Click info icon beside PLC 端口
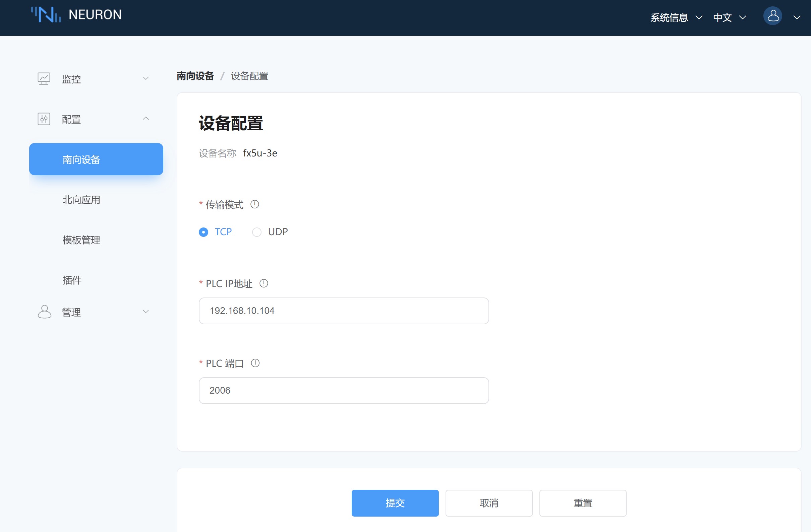Viewport: 811px width, 532px height. 255,363
